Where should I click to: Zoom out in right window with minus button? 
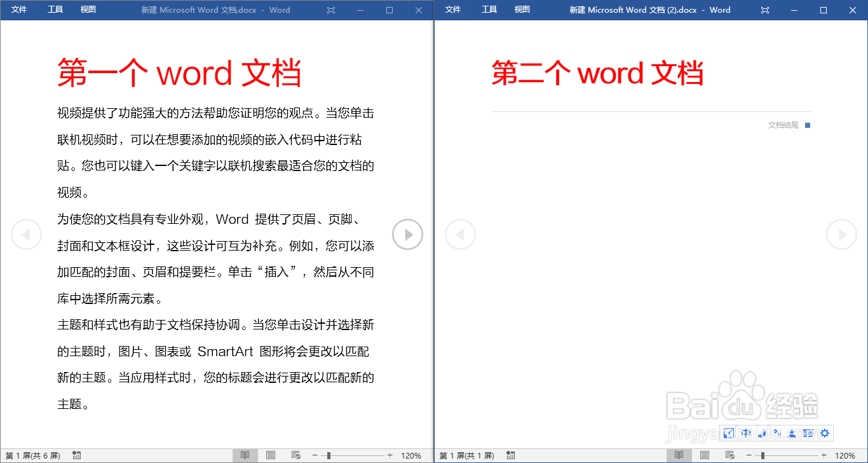749,455
